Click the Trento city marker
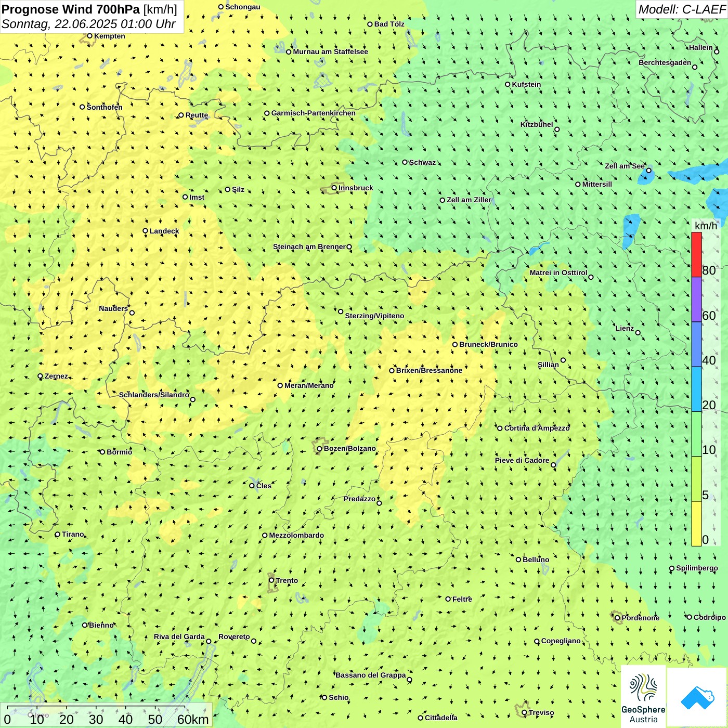 click(271, 580)
